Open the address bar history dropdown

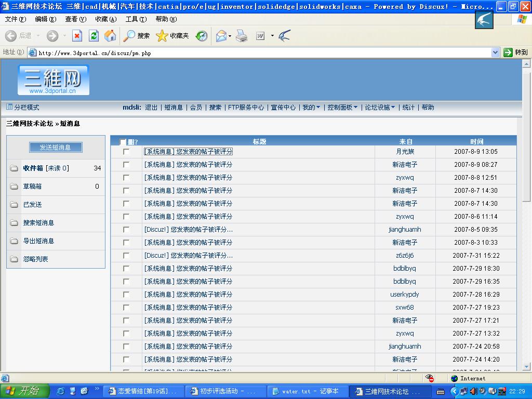click(x=495, y=52)
